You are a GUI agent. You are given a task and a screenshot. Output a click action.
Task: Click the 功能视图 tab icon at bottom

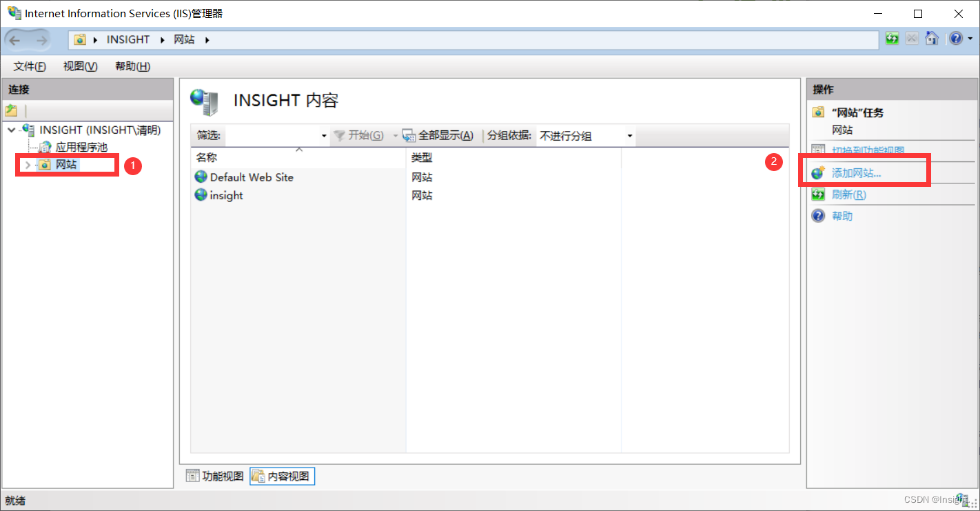[x=193, y=476]
